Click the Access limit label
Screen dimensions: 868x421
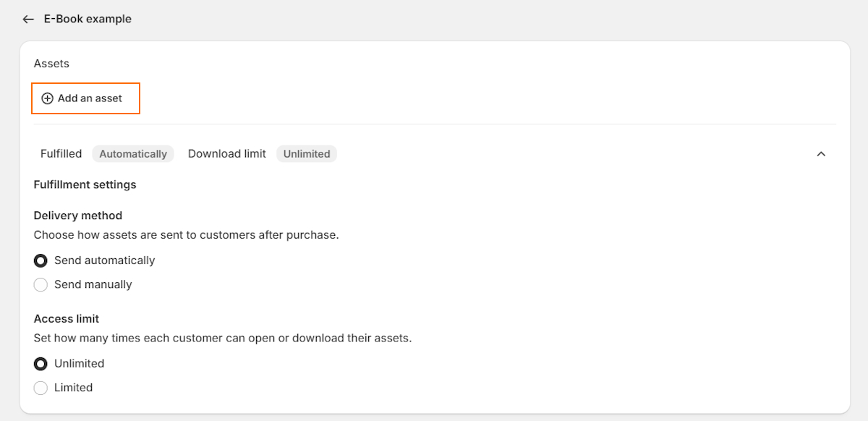click(x=67, y=319)
